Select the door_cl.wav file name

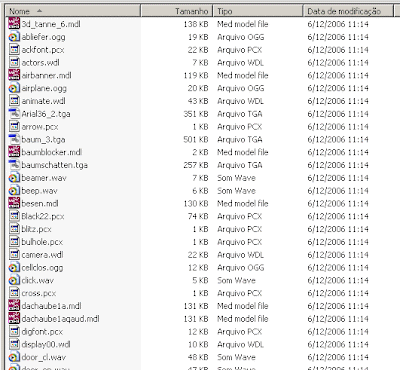(x=44, y=357)
